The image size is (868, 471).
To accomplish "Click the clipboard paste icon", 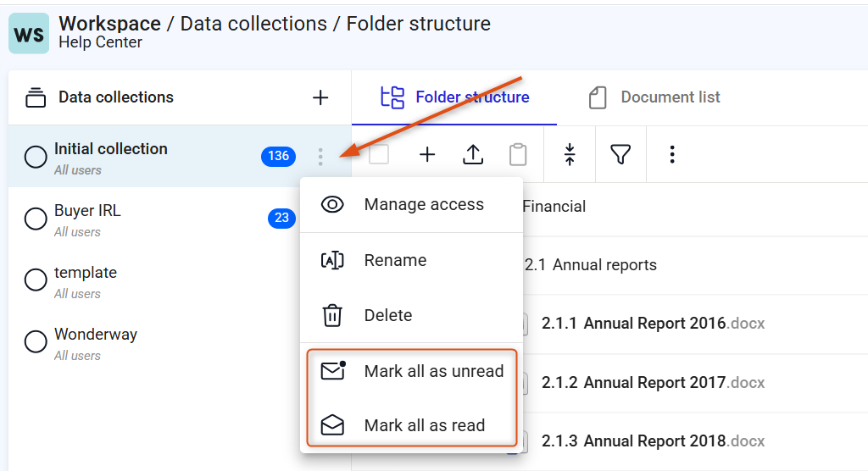I will click(518, 154).
